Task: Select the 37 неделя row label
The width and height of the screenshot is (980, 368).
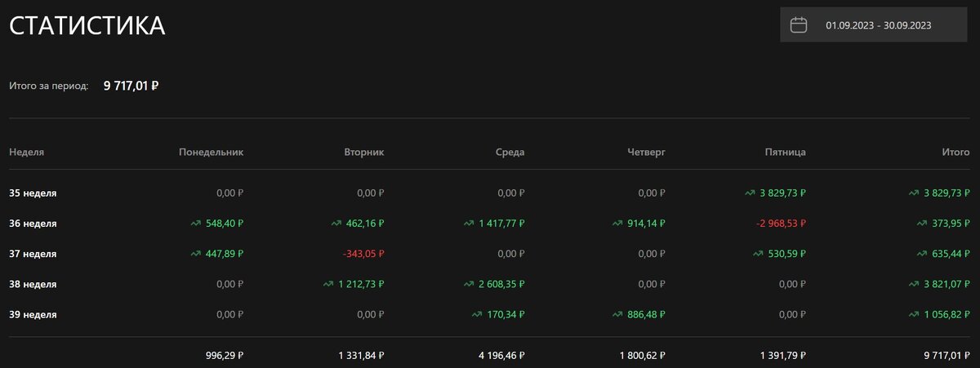Action: click(x=33, y=254)
